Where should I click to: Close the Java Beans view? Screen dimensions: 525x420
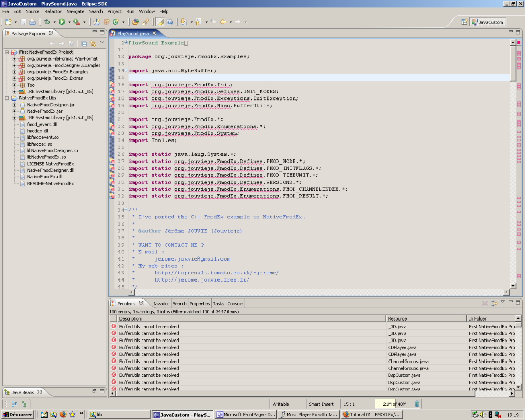point(40,392)
